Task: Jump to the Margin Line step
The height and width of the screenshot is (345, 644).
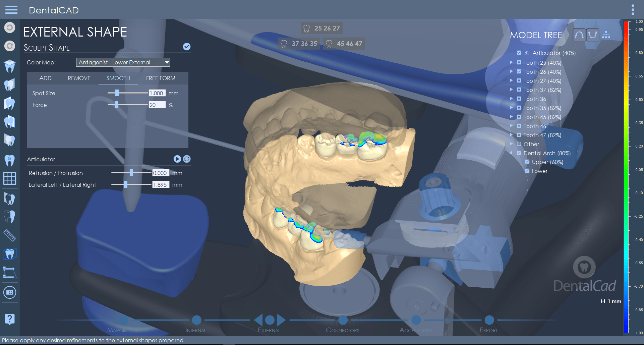Action: 123,320
